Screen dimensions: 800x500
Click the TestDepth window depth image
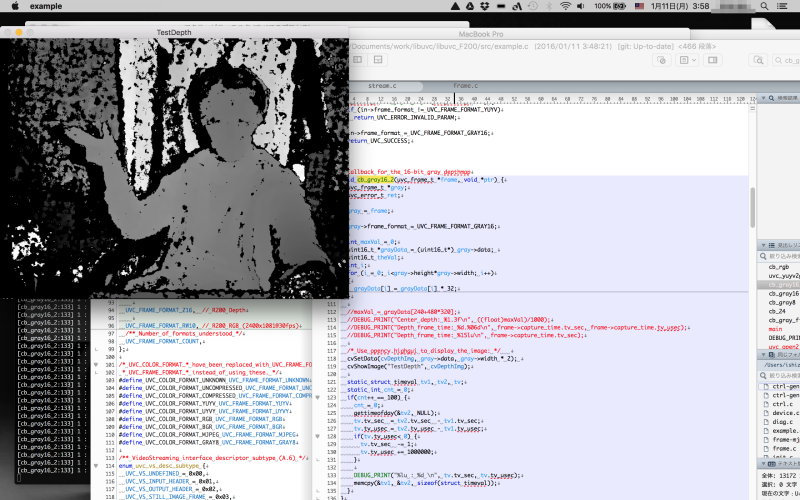click(x=174, y=168)
